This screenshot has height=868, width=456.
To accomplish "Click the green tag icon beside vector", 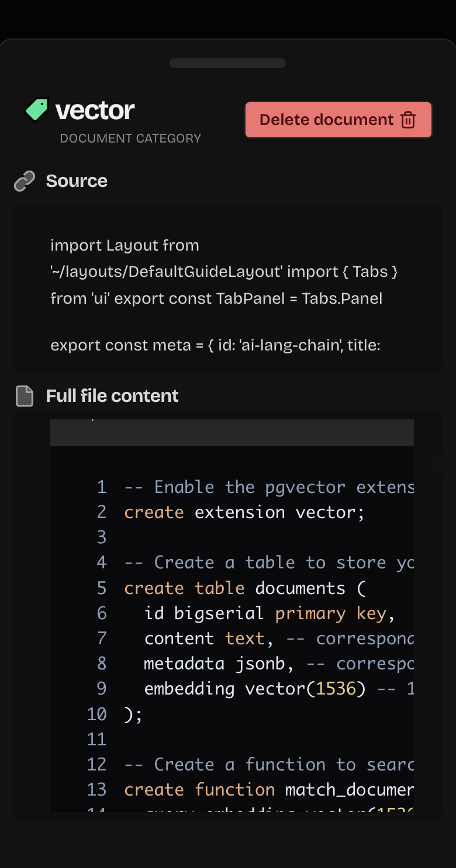I will (x=36, y=110).
